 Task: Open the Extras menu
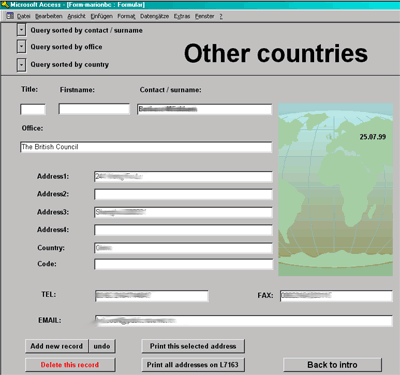click(182, 16)
